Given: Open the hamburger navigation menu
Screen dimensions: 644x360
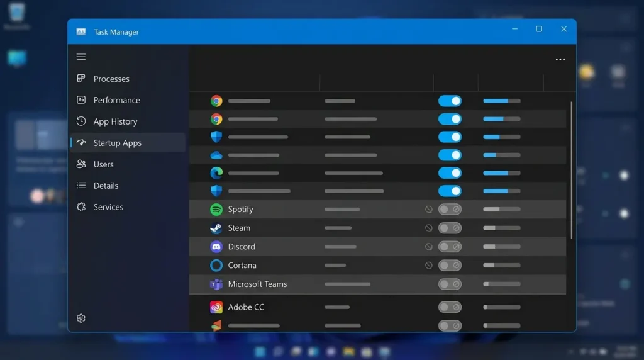Looking at the screenshot, I should (x=81, y=57).
